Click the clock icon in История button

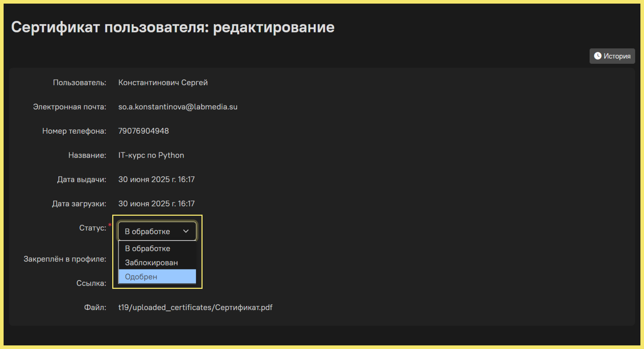pyautogui.click(x=598, y=56)
